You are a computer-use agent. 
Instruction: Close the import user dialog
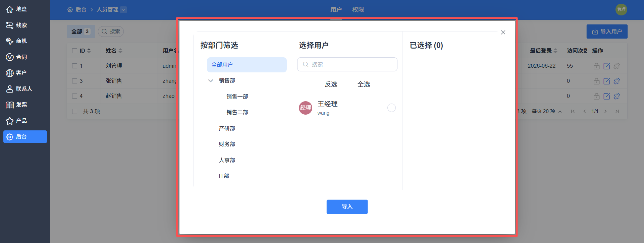[503, 33]
